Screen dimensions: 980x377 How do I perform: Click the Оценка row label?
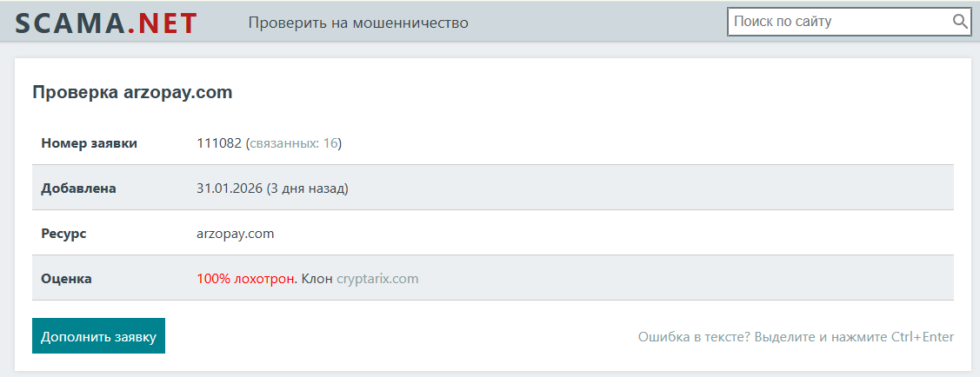coord(66,279)
